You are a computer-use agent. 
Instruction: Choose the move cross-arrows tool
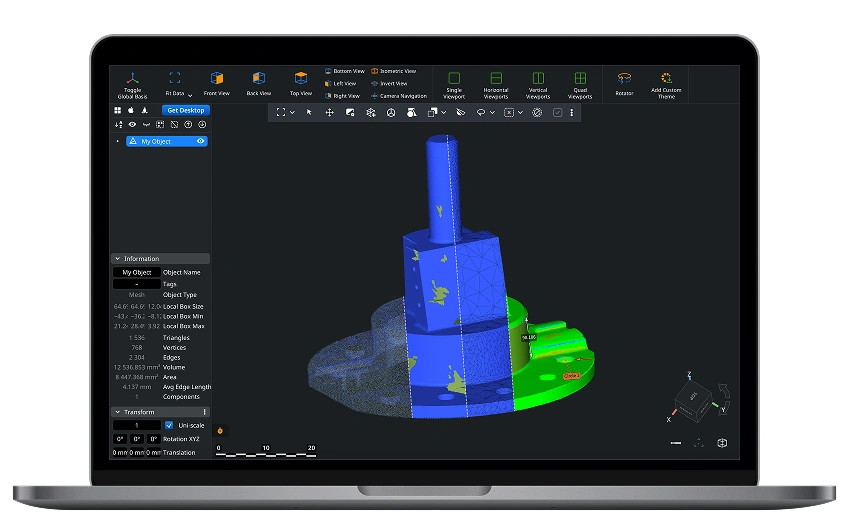(x=329, y=113)
